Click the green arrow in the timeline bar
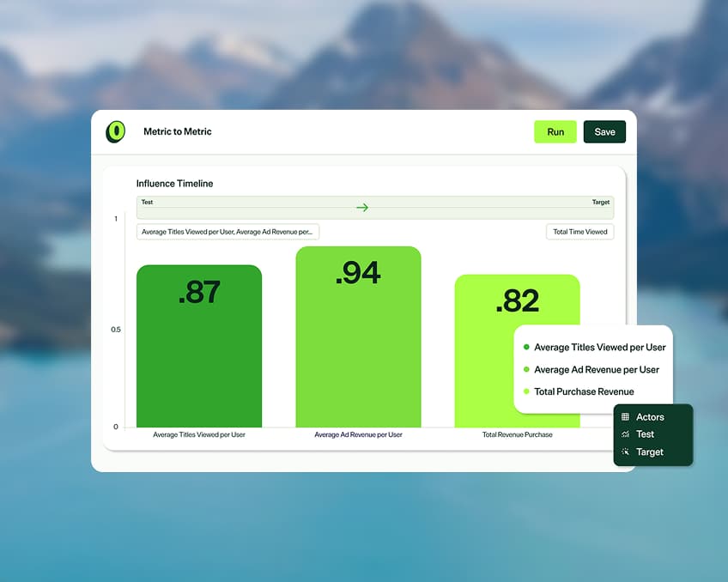The image size is (728, 582). 362,208
